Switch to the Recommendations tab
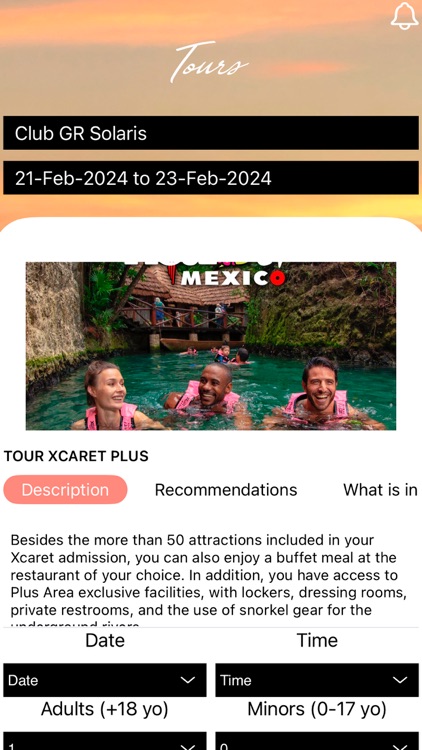Image resolution: width=422 pixels, height=750 pixels. pos(226,490)
